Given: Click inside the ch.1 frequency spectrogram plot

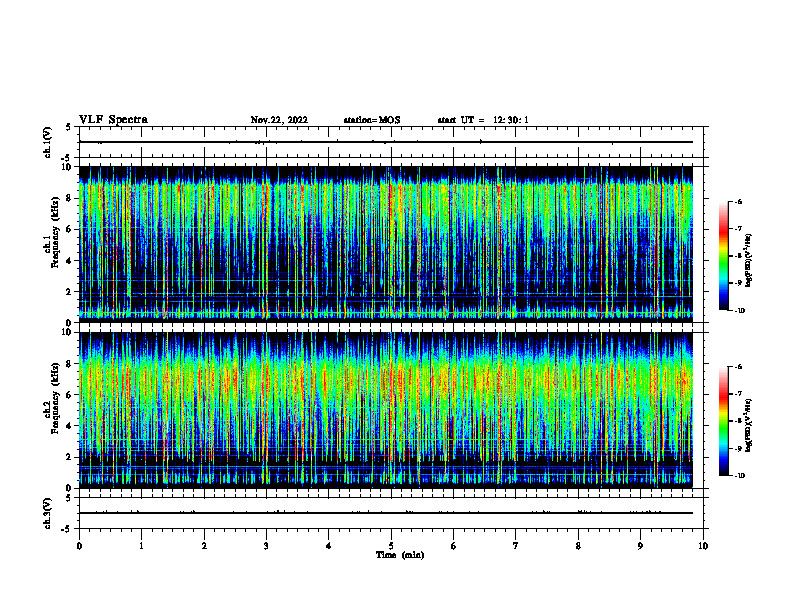Looking at the screenshot, I should point(386,244).
